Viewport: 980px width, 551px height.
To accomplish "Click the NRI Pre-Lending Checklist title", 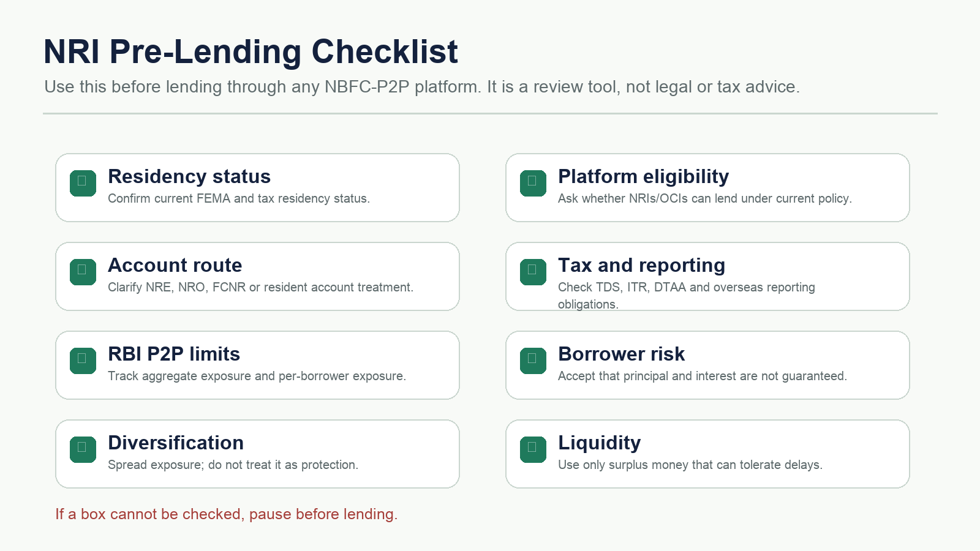I will (251, 51).
